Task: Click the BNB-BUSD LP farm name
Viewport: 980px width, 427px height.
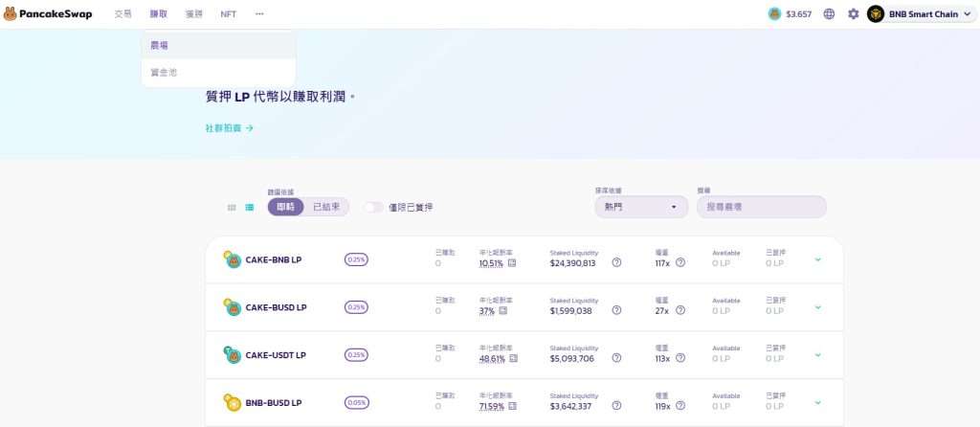Action: click(274, 403)
